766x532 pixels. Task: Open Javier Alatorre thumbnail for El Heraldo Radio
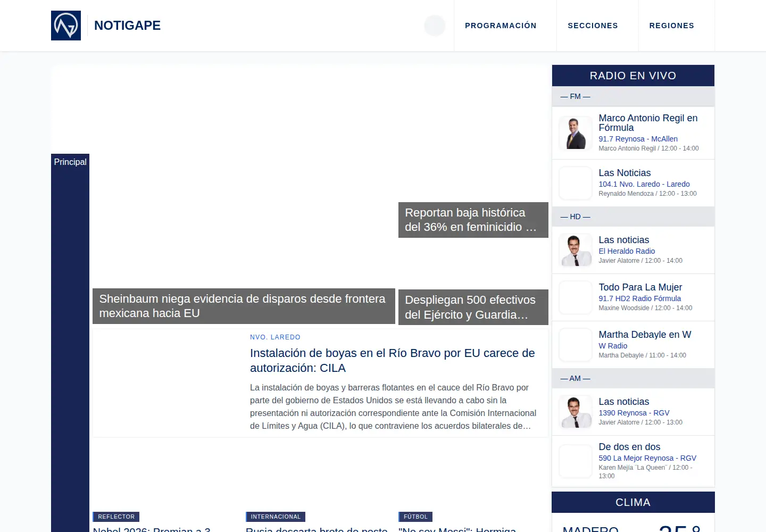click(x=576, y=250)
